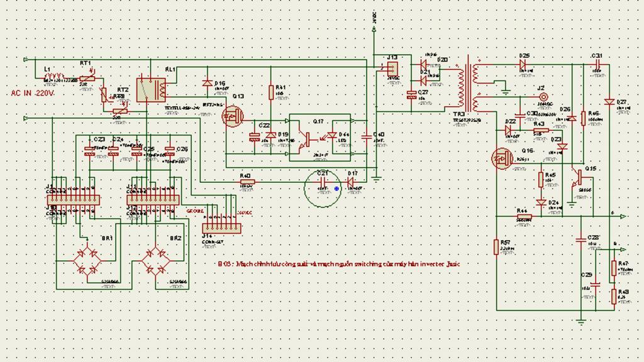Screen dimensions: 644x362
Task: Select the RT1 thermistor component
Action: tap(87, 79)
